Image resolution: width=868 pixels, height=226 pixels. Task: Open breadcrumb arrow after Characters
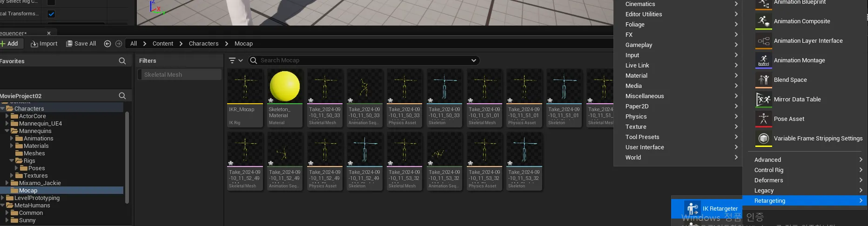(x=227, y=44)
